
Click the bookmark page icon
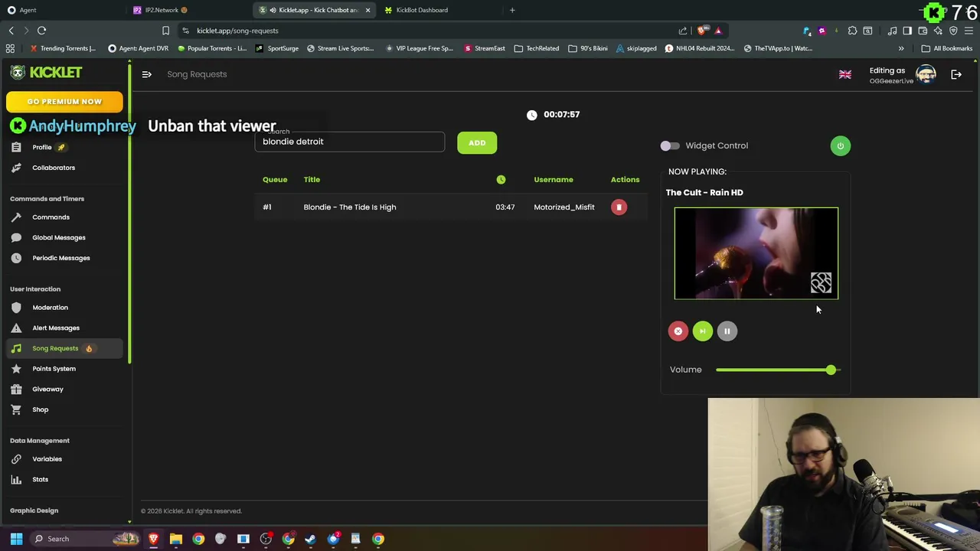tap(165, 31)
